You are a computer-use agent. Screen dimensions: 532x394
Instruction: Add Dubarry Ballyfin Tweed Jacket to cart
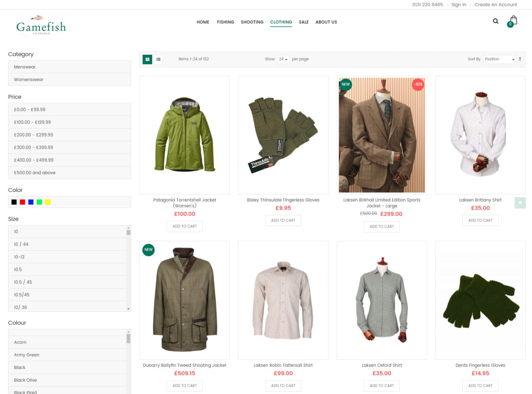tap(185, 386)
